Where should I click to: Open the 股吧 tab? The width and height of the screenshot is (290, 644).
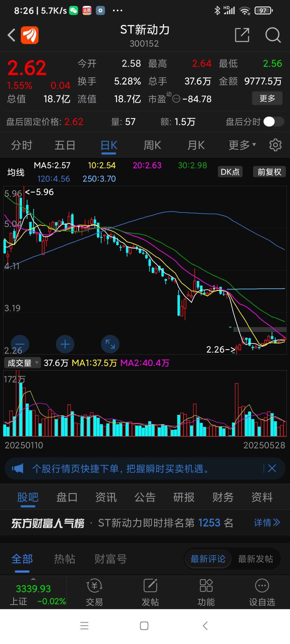pyautogui.click(x=28, y=497)
